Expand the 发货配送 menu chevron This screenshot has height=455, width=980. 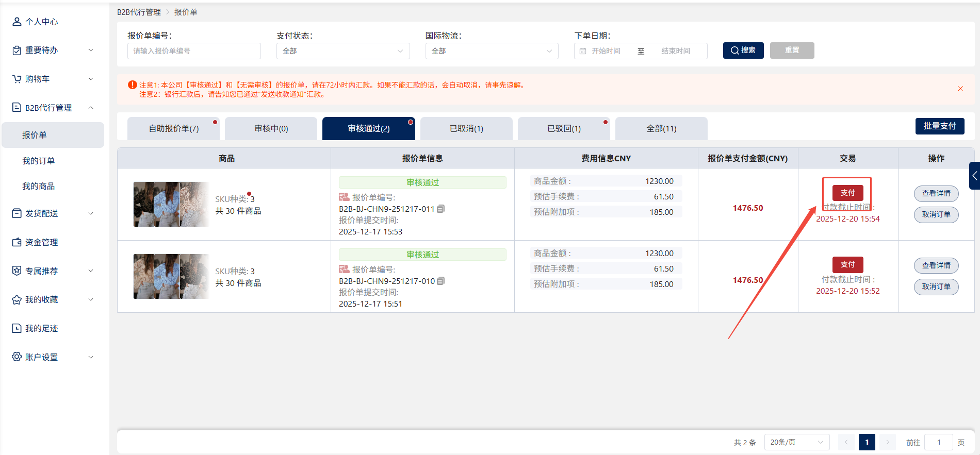tap(91, 213)
